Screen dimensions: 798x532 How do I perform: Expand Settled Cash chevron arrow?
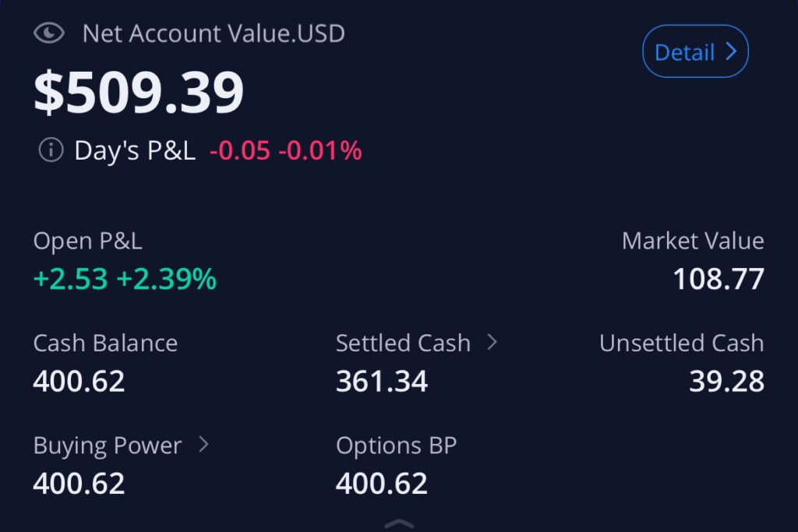[492, 342]
